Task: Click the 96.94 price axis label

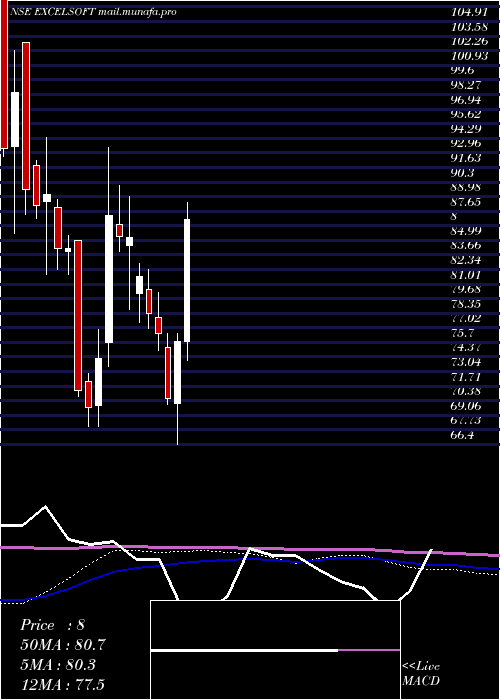Action: [x=466, y=100]
